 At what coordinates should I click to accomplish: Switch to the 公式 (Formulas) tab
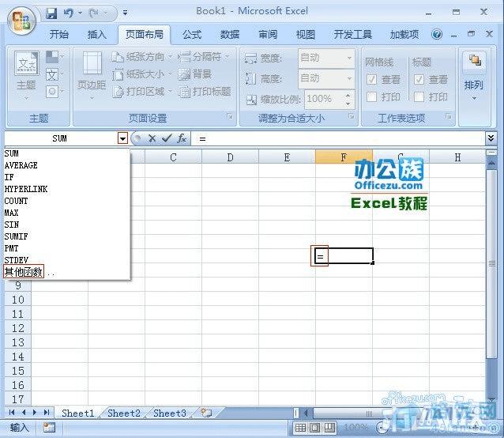click(192, 35)
